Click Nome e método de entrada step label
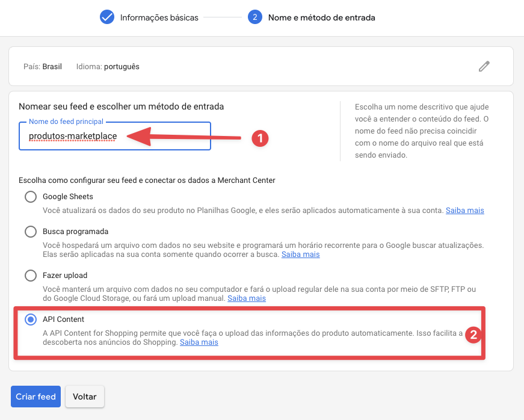Viewport: 524px width, 420px height. click(x=321, y=17)
